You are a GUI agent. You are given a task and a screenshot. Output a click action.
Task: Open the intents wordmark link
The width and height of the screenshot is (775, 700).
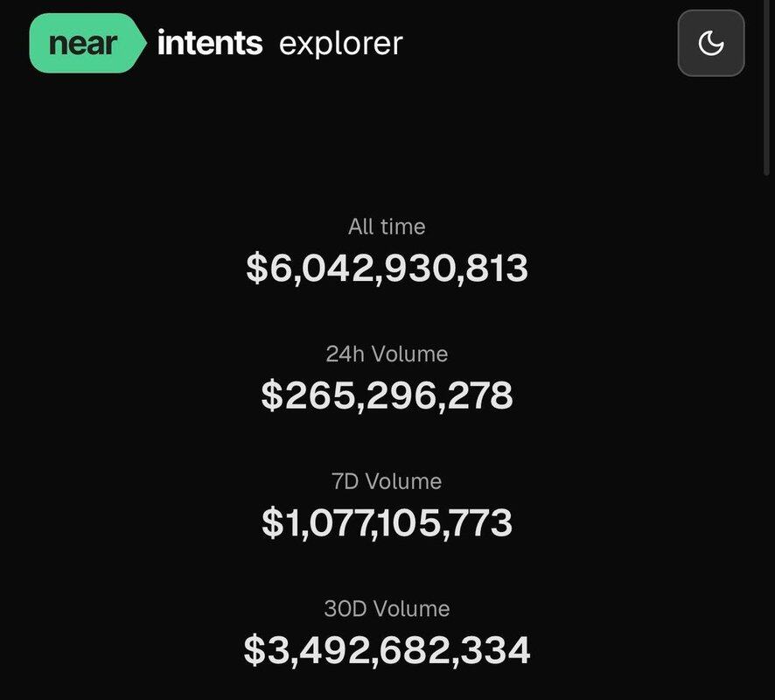tap(210, 43)
